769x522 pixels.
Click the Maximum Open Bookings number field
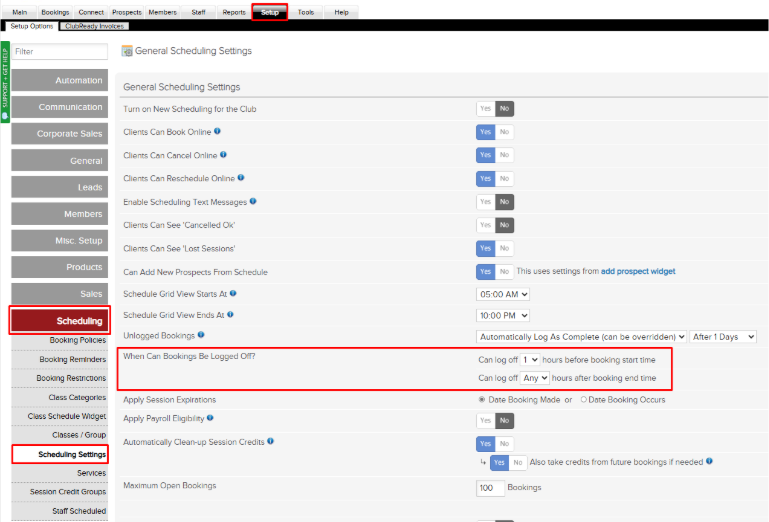(491, 488)
